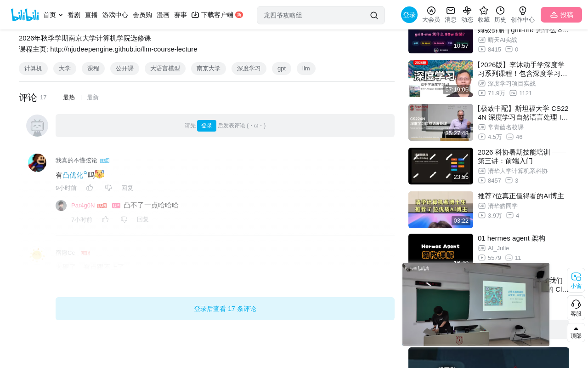
Task: Open the Stanford CS224N video thumbnail
Action: pos(441,122)
